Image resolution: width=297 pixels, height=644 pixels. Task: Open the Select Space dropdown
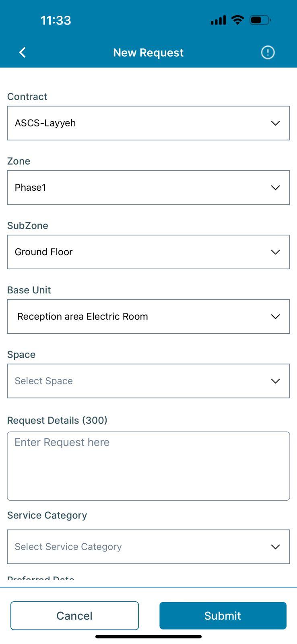[x=148, y=381]
